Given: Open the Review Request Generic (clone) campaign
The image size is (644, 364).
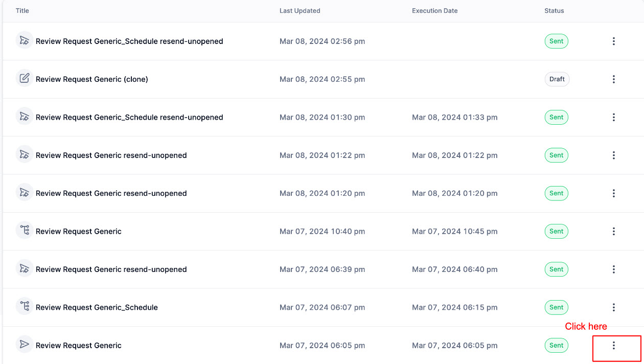Looking at the screenshot, I should pyautogui.click(x=92, y=79).
